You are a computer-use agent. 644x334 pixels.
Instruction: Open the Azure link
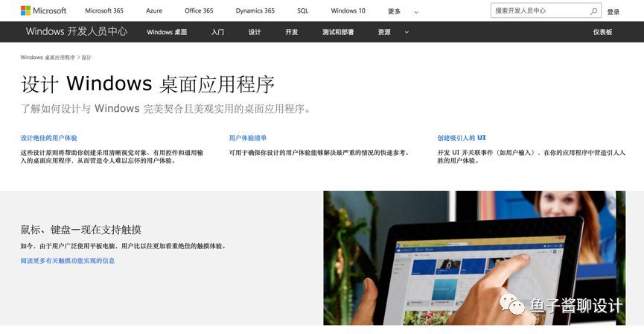154,11
